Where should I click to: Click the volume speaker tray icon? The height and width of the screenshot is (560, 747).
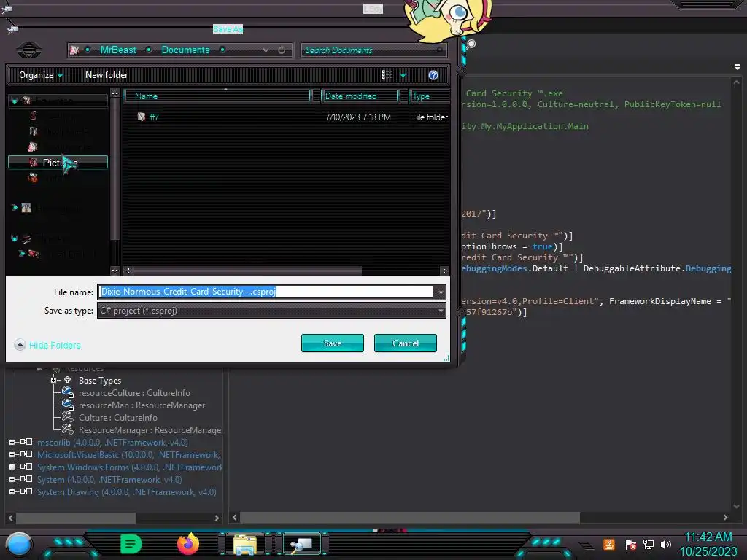666,544
